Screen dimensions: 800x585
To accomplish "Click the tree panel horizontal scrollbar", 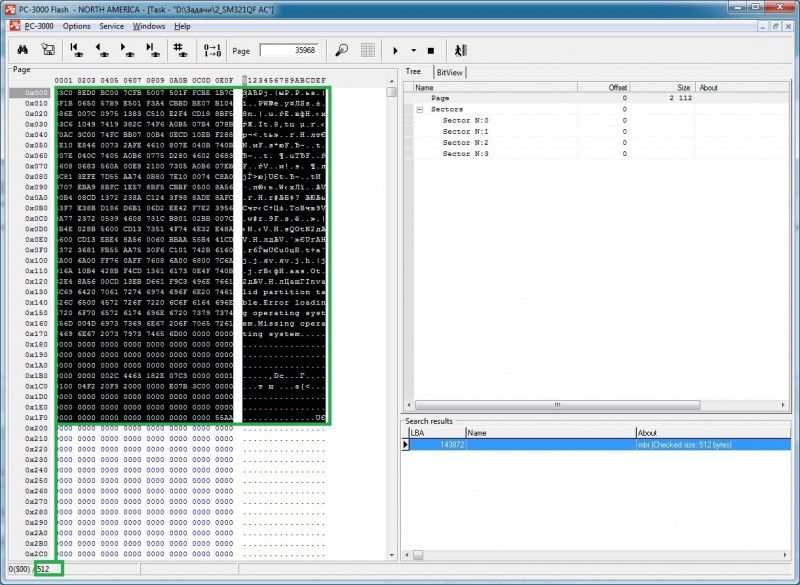I will (x=558, y=405).
